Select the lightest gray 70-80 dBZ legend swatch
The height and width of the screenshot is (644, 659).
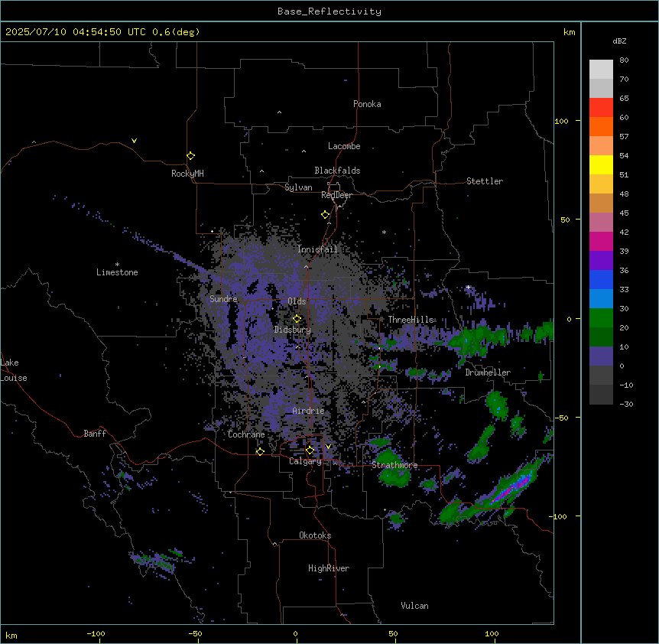pos(601,70)
